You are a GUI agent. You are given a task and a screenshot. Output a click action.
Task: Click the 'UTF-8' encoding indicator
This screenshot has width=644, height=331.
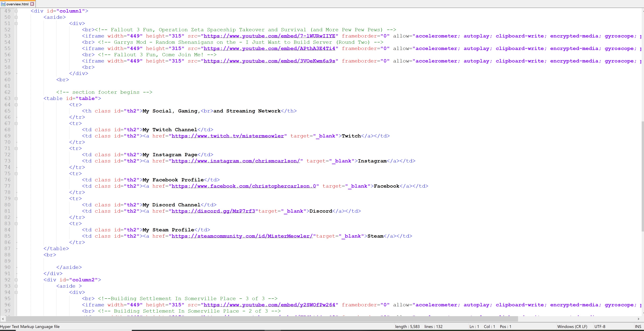tap(600, 326)
